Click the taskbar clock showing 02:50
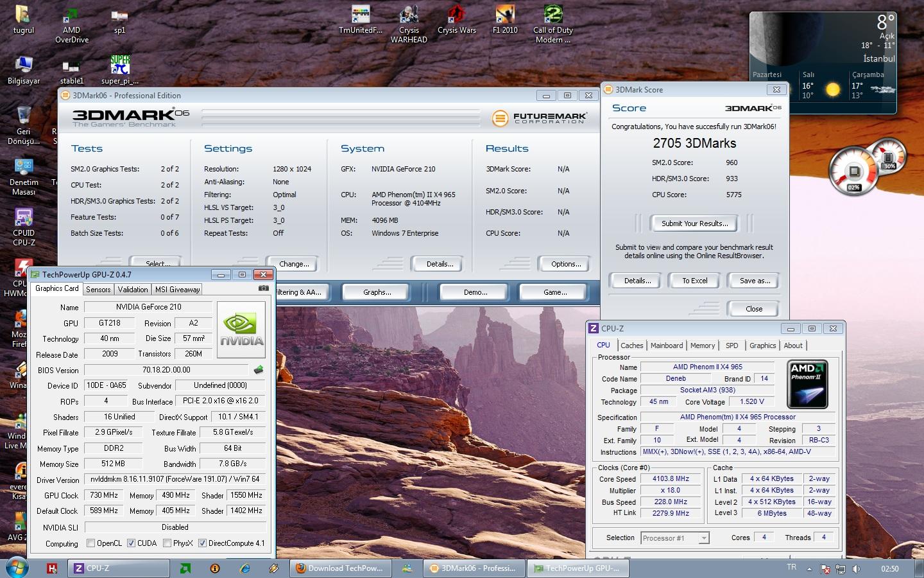The image size is (924, 578). pyautogui.click(x=889, y=568)
